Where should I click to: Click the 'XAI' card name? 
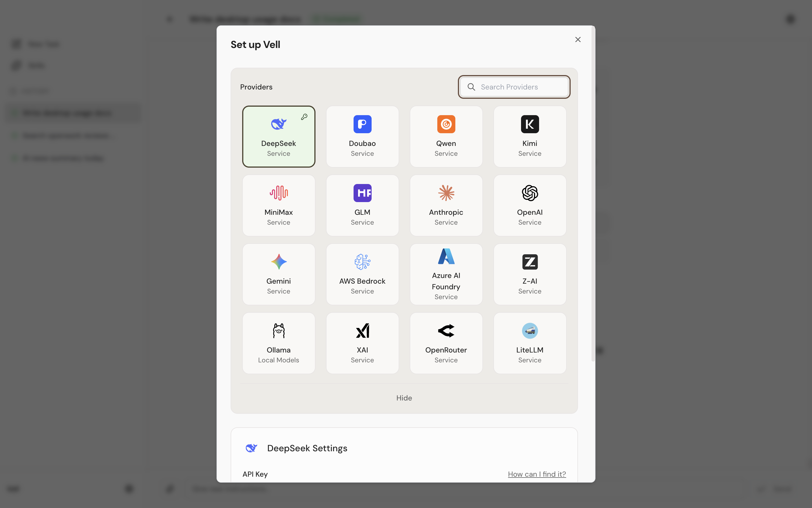[x=362, y=350]
